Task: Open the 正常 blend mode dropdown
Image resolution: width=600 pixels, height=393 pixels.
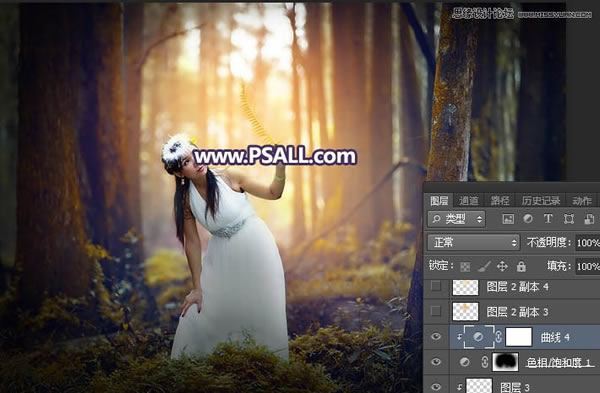Action: [473, 243]
